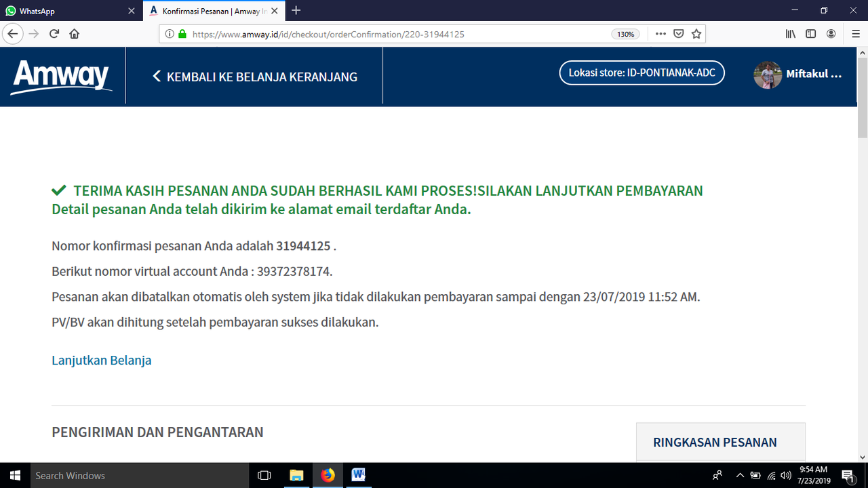Show hidden system tray icons

tap(740, 475)
